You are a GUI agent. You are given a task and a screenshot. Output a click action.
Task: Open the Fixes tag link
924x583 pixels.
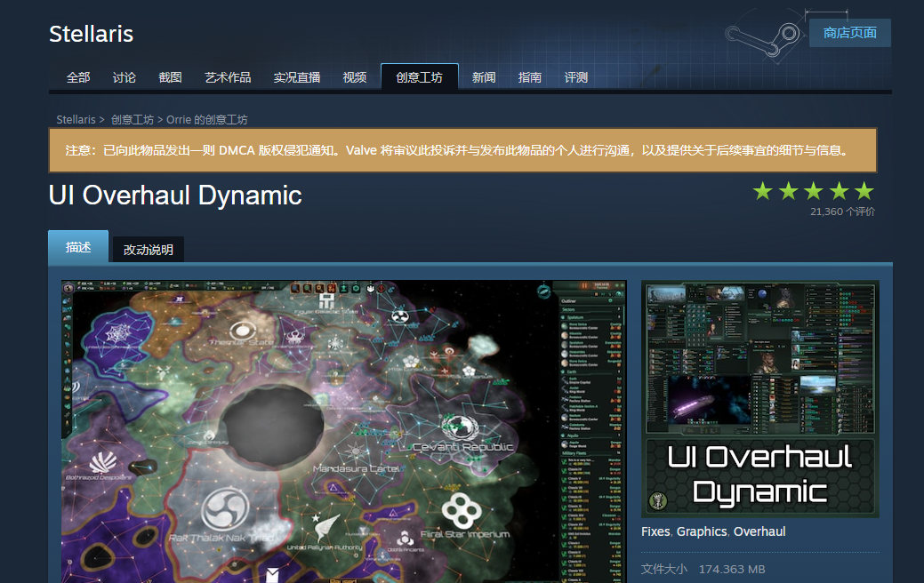pyautogui.click(x=655, y=531)
